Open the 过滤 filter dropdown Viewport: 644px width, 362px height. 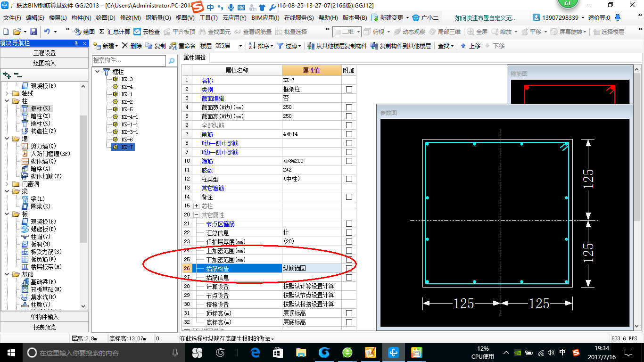(289, 46)
